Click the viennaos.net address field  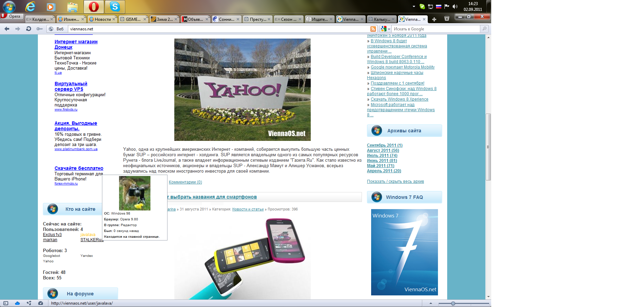click(218, 29)
